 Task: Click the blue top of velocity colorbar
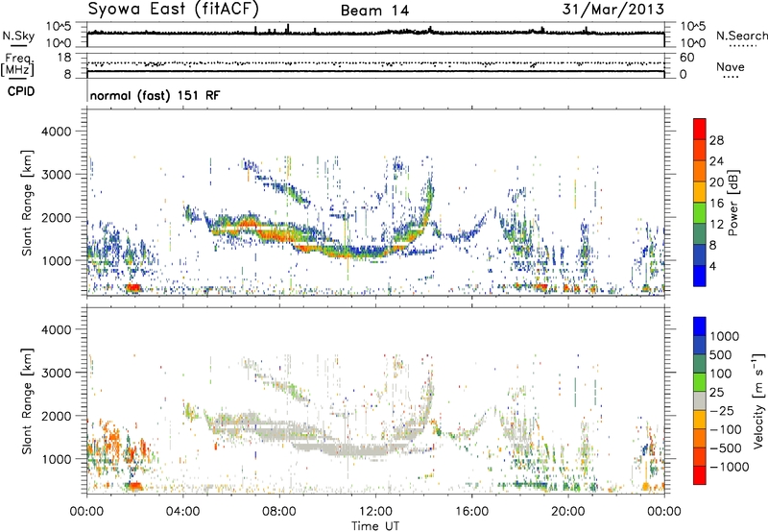pos(700,326)
